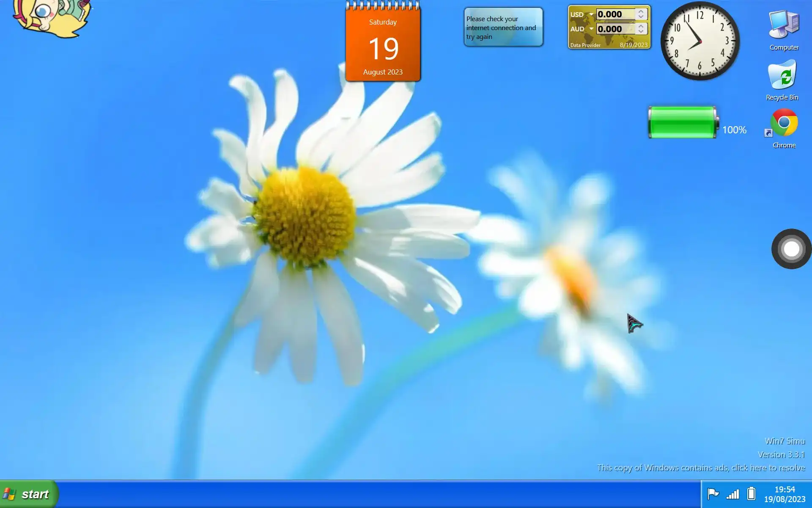Viewport: 812px width, 508px height.
Task: Click the action center flag tray icon
Action: [713, 494]
